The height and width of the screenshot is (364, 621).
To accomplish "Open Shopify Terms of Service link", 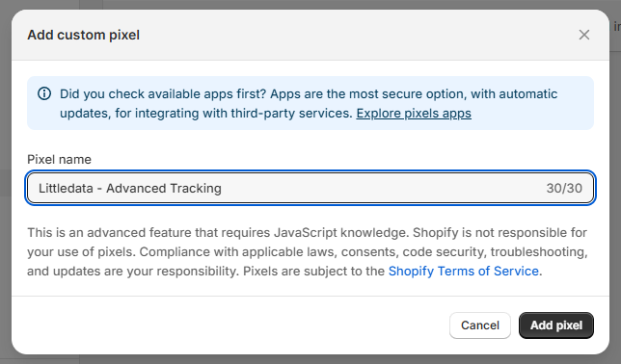I will point(464,271).
